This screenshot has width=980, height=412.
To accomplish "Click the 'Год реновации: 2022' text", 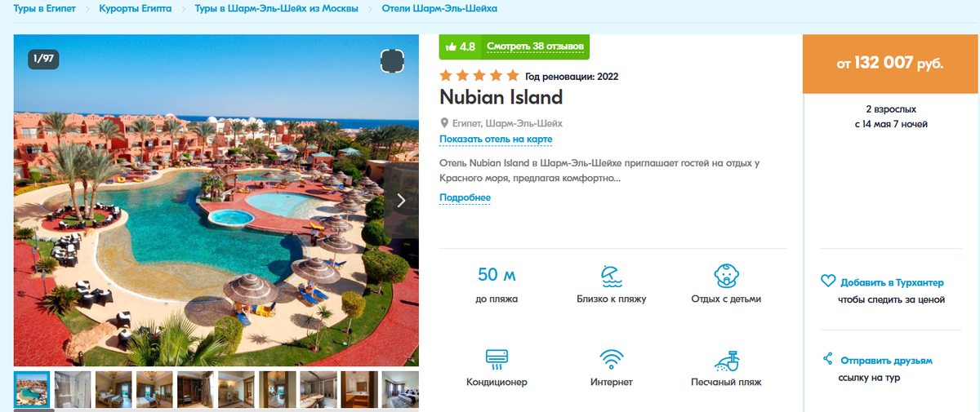I will (x=572, y=78).
